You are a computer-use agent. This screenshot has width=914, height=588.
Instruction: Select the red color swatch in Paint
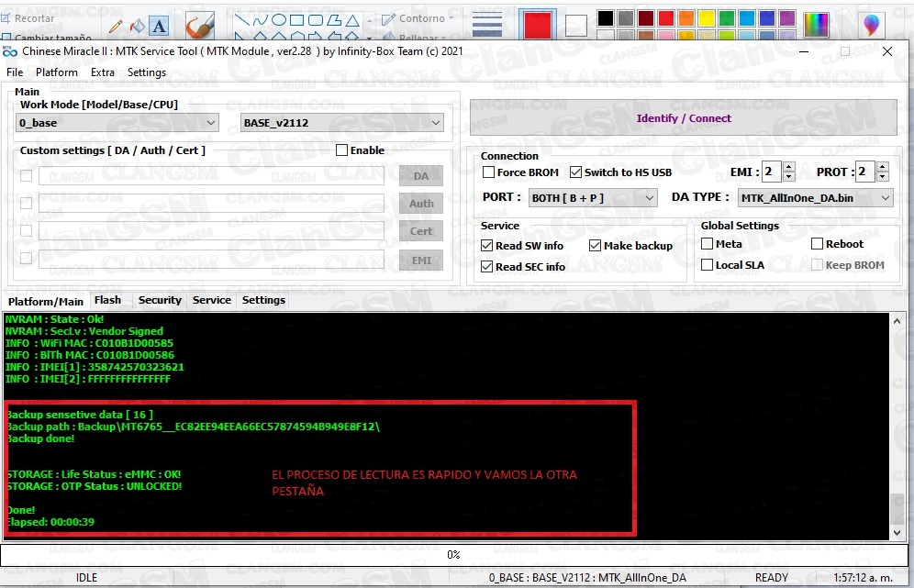tap(666, 17)
